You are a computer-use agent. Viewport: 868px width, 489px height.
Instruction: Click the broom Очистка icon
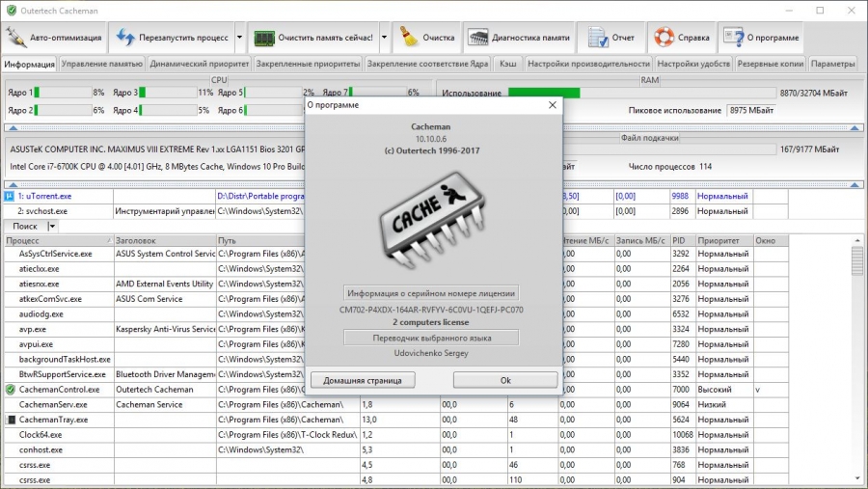(409, 38)
